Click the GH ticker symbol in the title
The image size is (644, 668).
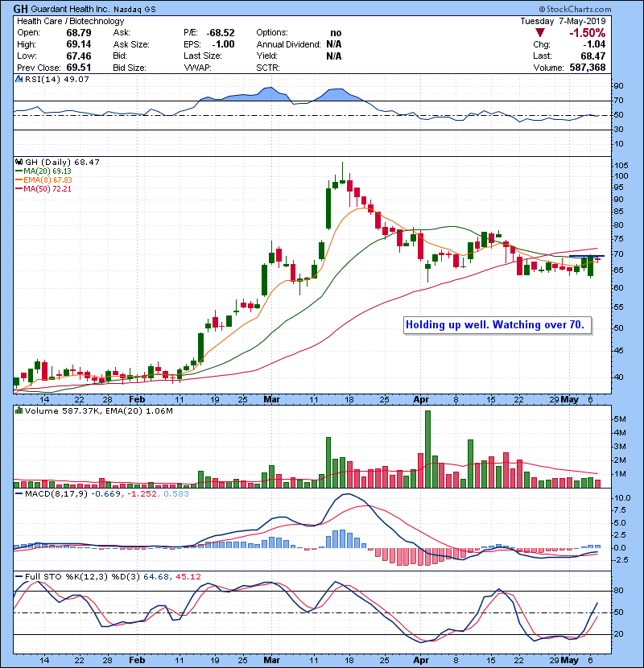(20, 9)
